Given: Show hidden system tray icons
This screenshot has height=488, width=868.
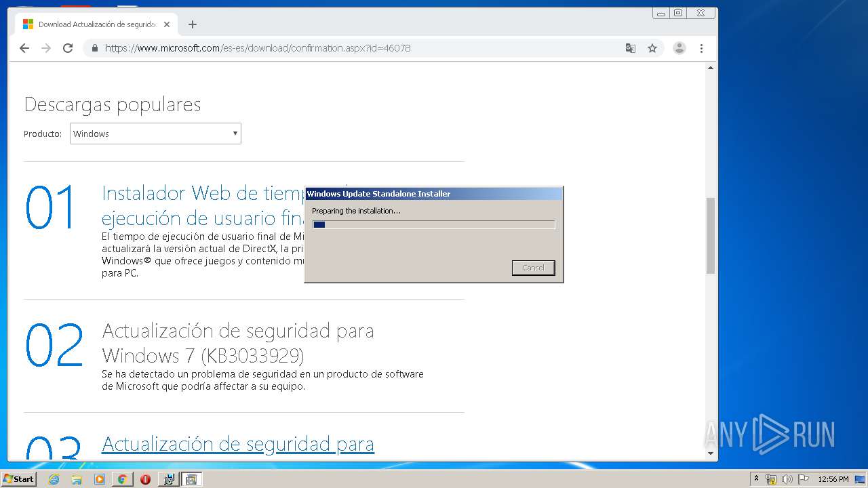Looking at the screenshot, I should (756, 479).
